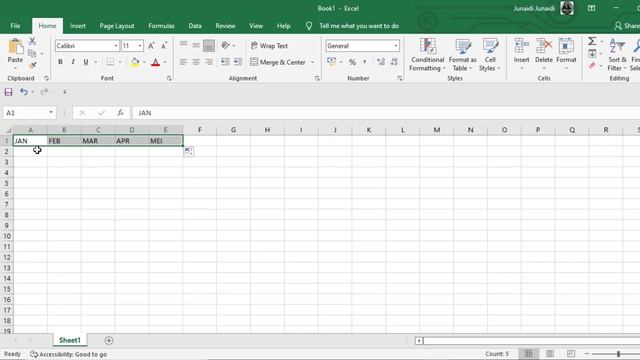Switch to the Data tab
Viewport: 640px width, 360px height.
[x=195, y=26]
